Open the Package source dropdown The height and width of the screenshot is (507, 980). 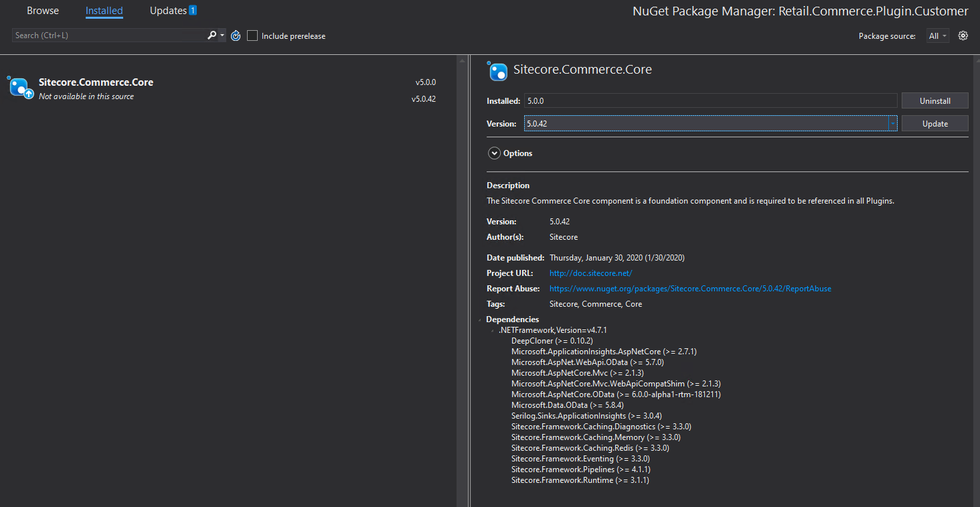[x=938, y=36]
